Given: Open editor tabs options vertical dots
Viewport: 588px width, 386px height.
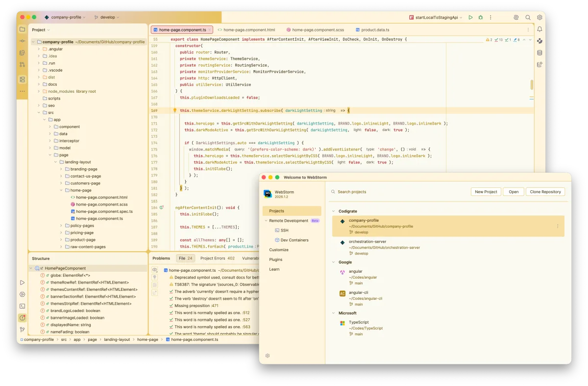Looking at the screenshot, I should 528,30.
